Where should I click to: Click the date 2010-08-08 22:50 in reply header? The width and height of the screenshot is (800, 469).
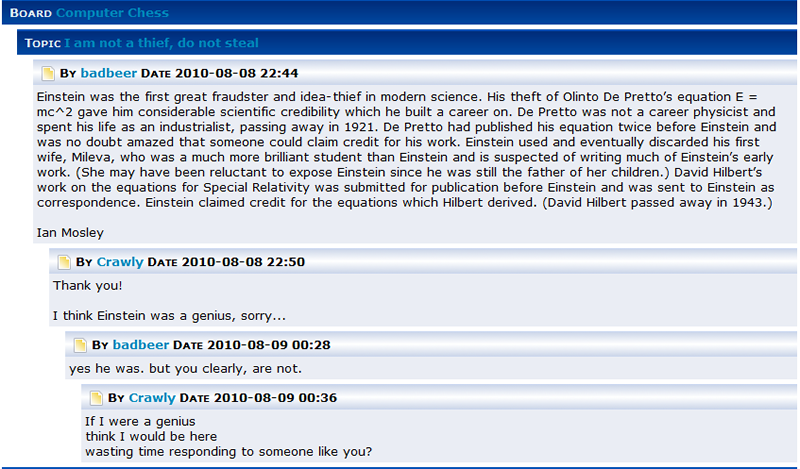[x=243, y=262]
